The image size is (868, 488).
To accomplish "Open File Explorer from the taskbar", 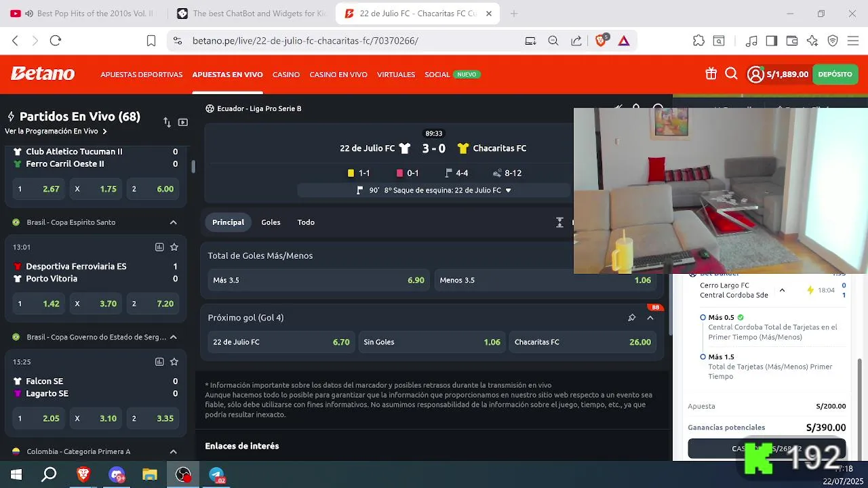I will [149, 475].
